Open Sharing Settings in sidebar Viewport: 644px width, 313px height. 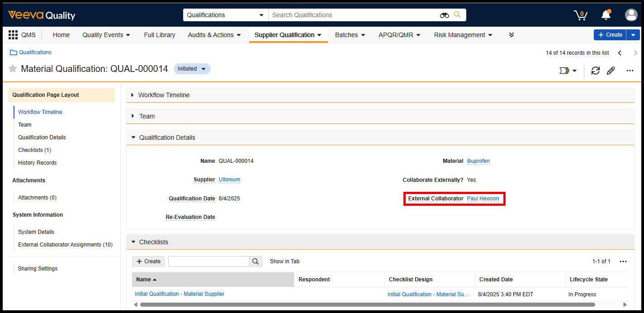38,269
